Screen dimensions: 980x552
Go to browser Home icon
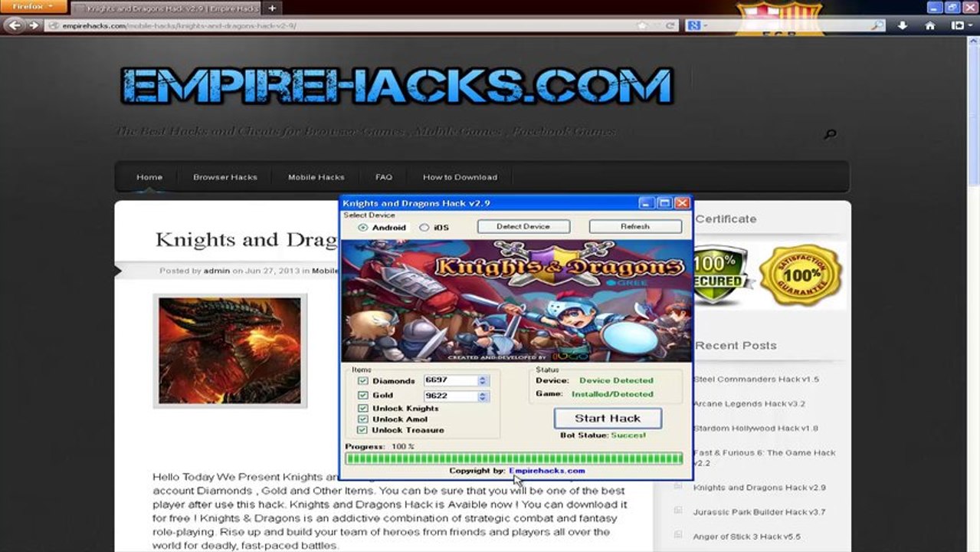930,25
